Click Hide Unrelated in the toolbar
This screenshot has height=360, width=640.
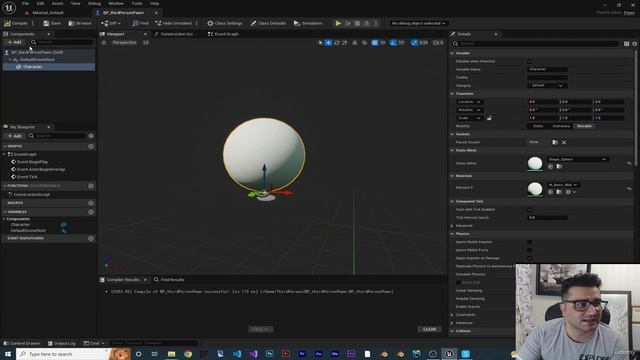173,23
